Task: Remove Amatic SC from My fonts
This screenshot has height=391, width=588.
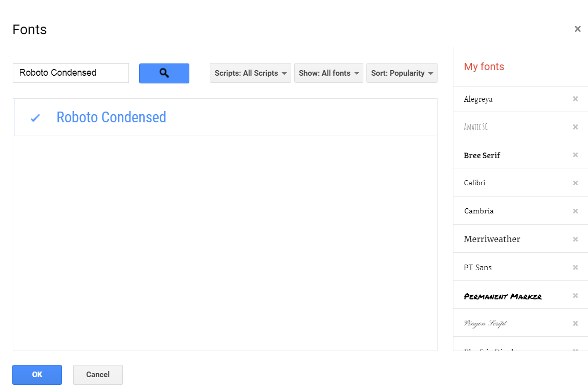Action: pyautogui.click(x=575, y=127)
